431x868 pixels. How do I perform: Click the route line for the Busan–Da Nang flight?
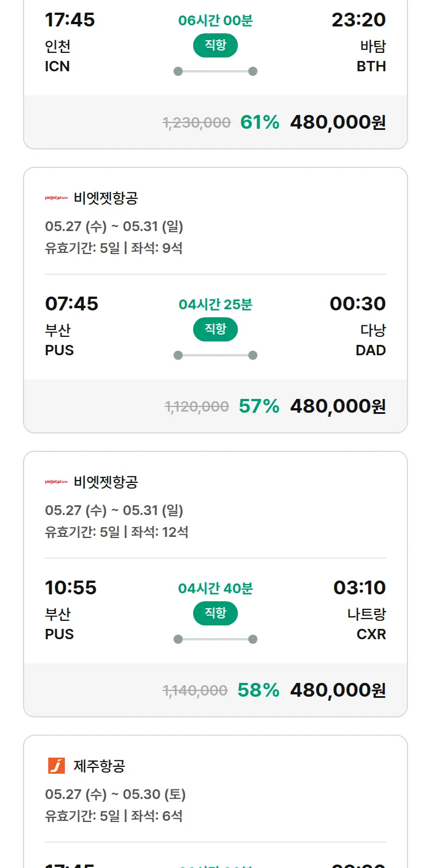click(215, 355)
